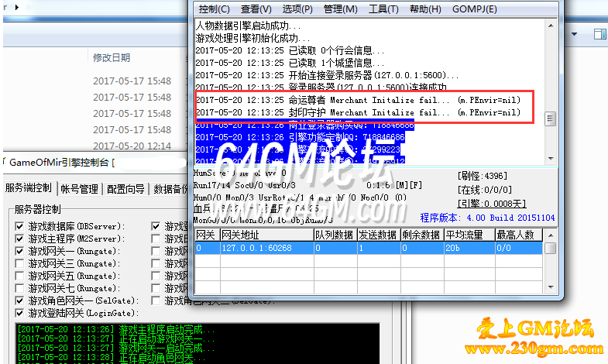Screen dimensions: 608x364
Task: Open the 选项(P) menu
Action: 297,9
